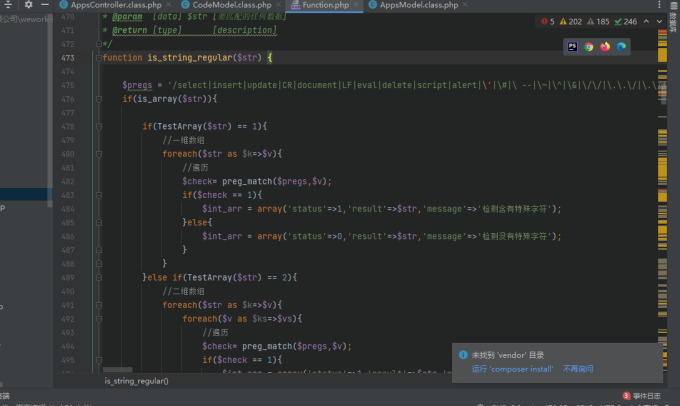Click line number 482 in the gutter
680x406 pixels.
click(x=68, y=181)
